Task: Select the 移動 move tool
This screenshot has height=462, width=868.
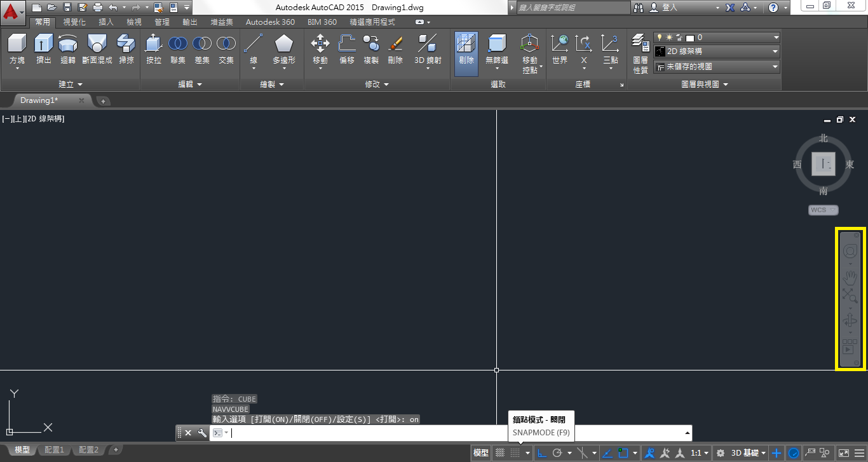Action: (320, 50)
